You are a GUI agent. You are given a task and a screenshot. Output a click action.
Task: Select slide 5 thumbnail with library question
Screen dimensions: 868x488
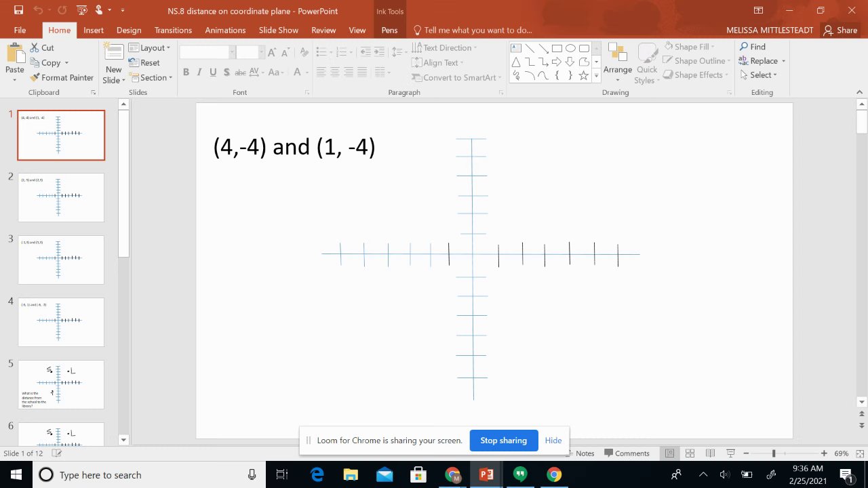point(61,384)
